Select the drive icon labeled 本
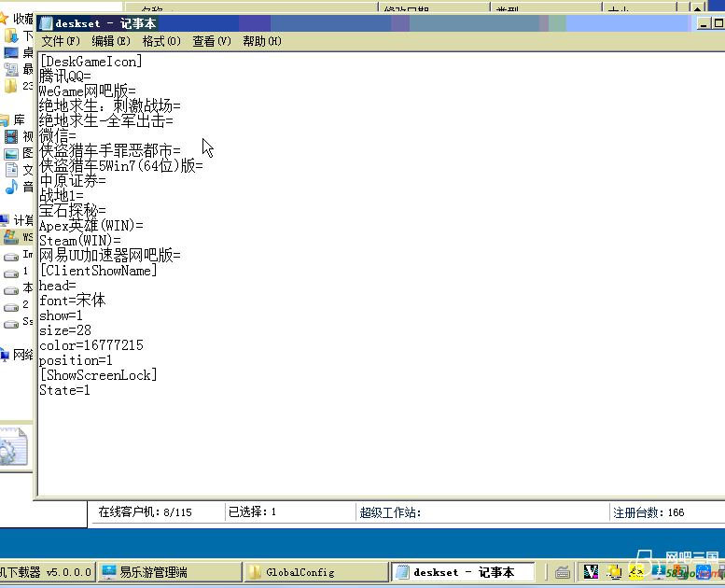 [11, 290]
